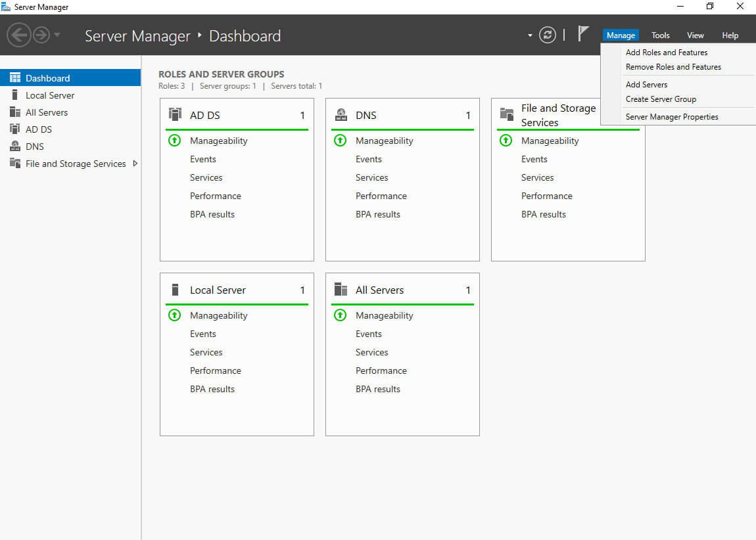Open File and Storage Services Performance
The image size is (756, 540).
547,196
